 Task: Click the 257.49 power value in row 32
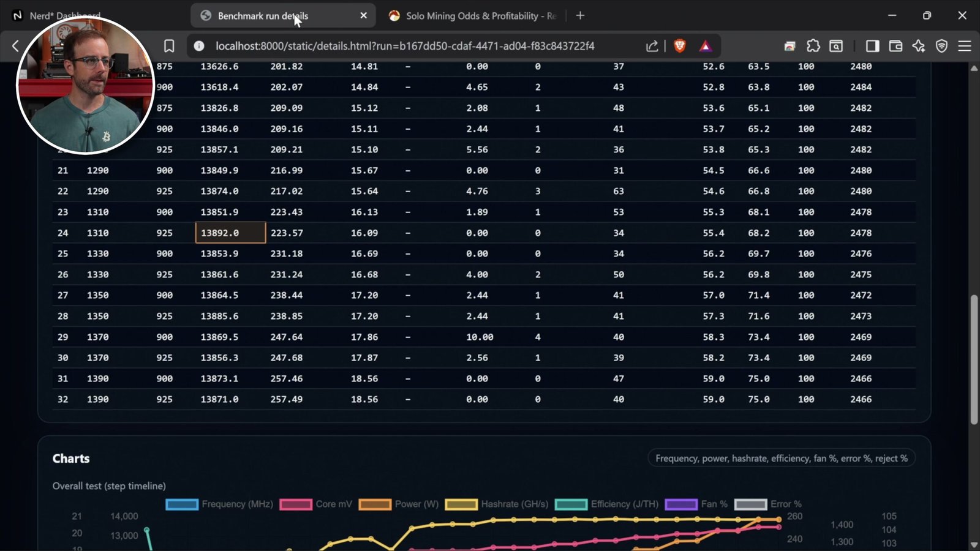[x=287, y=399]
